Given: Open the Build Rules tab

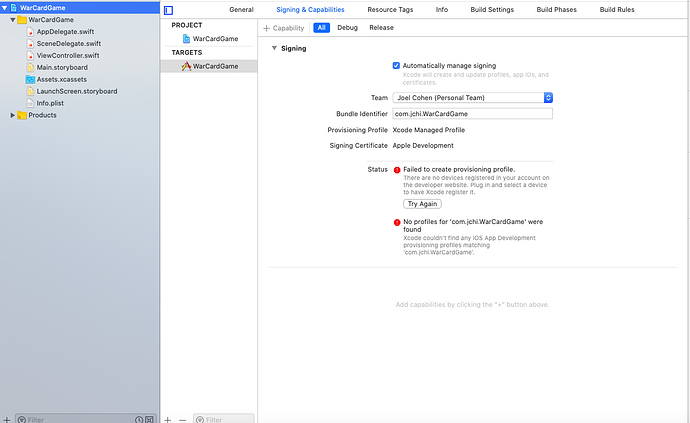Looking at the screenshot, I should (x=617, y=10).
